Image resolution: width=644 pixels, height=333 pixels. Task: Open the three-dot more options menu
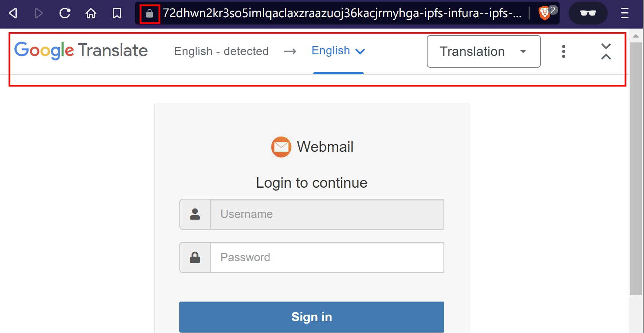(x=564, y=51)
